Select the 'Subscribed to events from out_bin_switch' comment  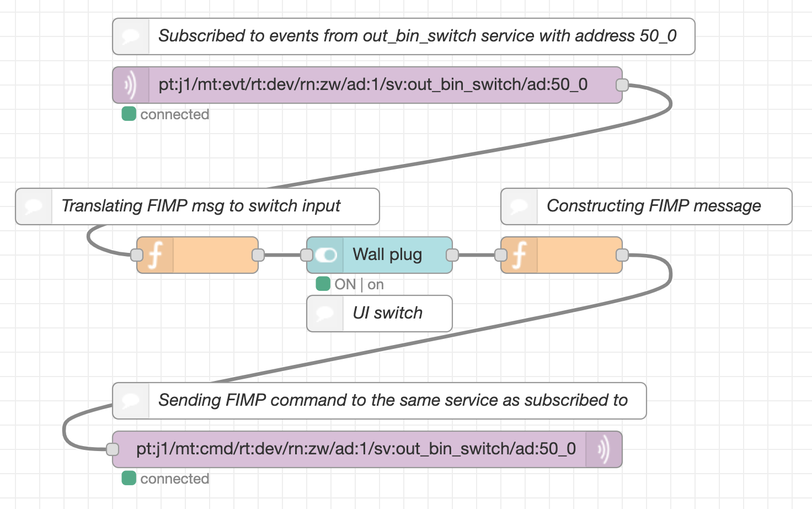pos(404,36)
